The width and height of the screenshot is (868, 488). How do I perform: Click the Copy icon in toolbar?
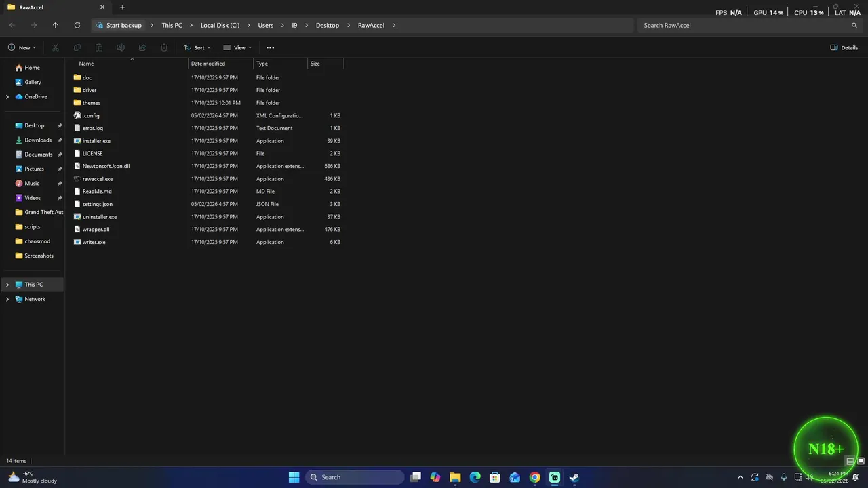pyautogui.click(x=77, y=47)
